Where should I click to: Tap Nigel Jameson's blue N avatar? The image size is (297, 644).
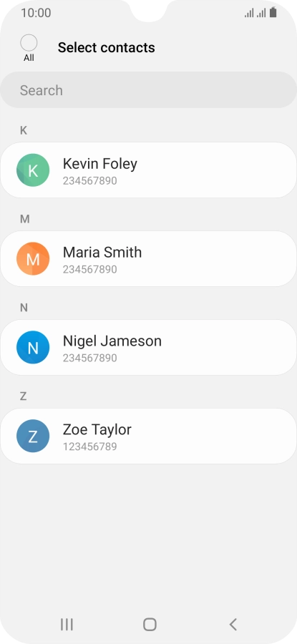pos(33,348)
